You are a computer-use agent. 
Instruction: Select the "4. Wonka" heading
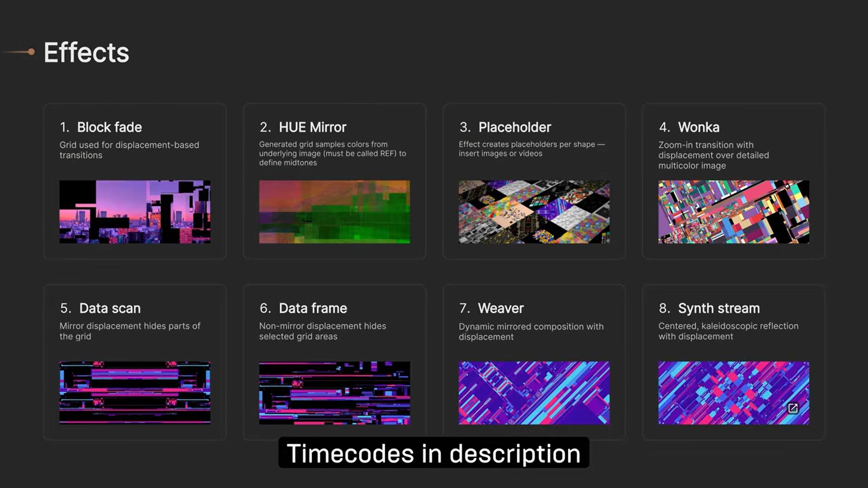pyautogui.click(x=689, y=127)
